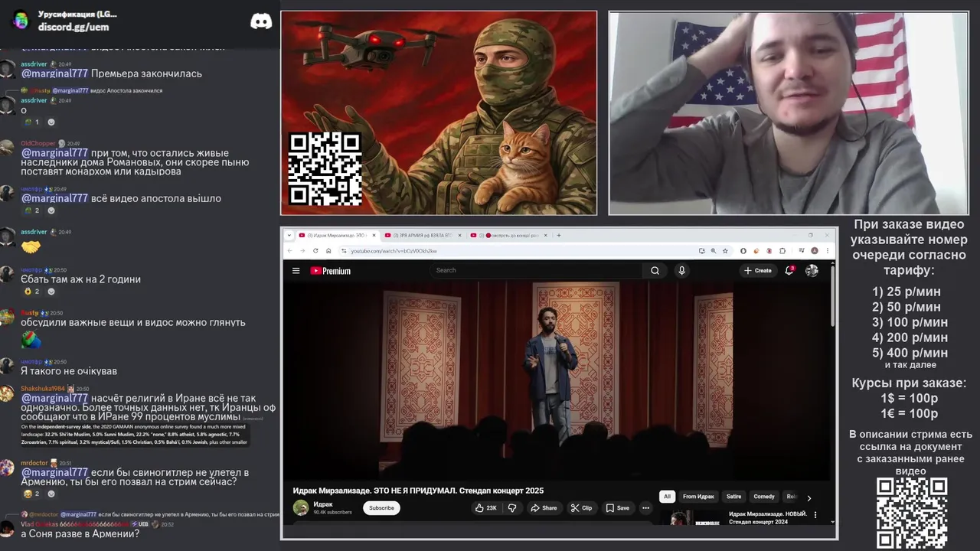This screenshot has height=551, width=980.
Task: Click the QR code below tariff text
Action: [x=912, y=514]
